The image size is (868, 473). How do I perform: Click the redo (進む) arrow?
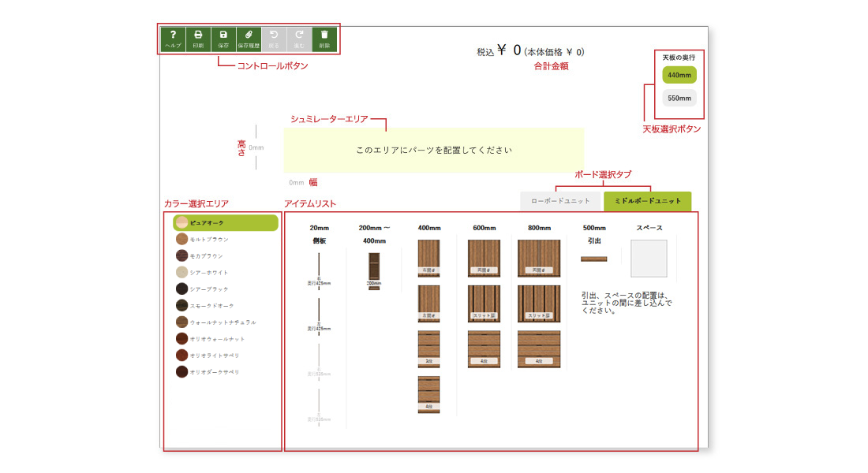pyautogui.click(x=299, y=39)
